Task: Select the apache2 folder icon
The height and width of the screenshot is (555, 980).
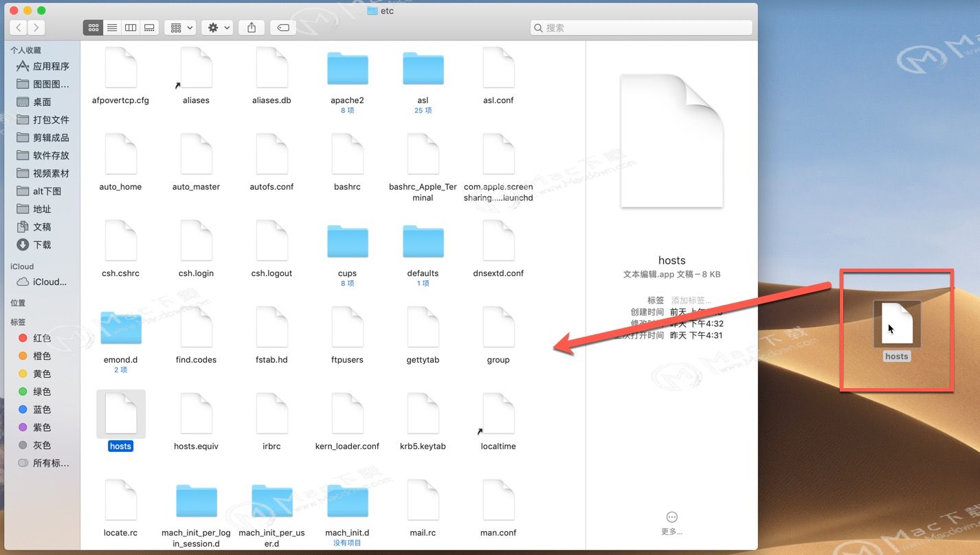Action: click(x=347, y=69)
